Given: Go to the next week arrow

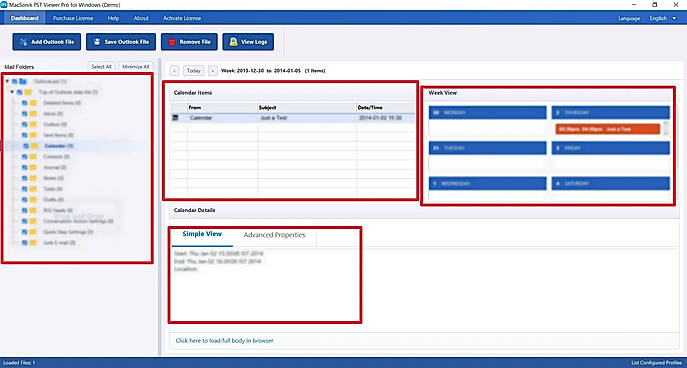Looking at the screenshot, I should click(x=212, y=71).
